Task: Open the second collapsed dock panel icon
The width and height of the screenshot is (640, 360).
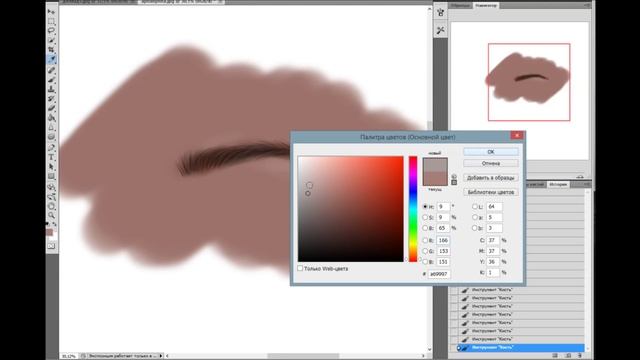Action: (440, 31)
